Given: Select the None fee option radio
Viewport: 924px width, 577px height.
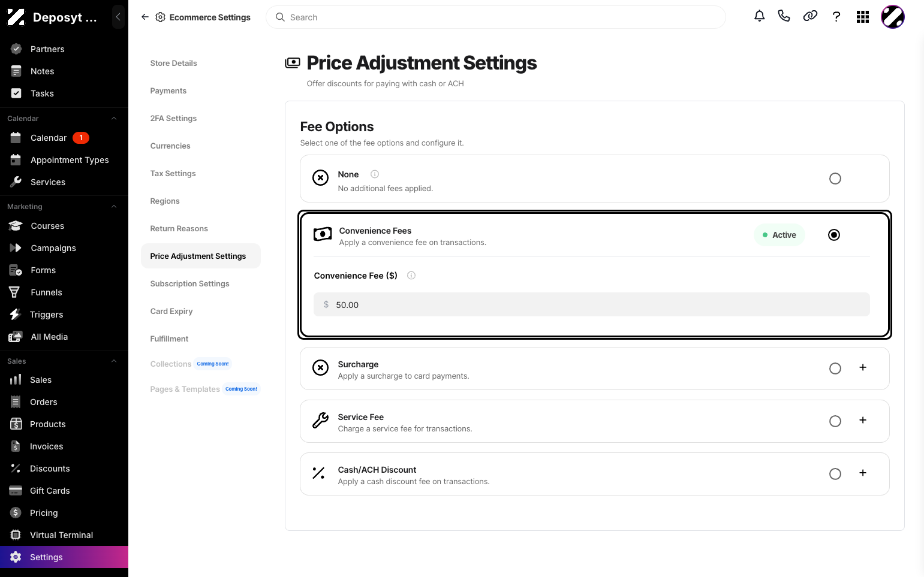Looking at the screenshot, I should (835, 179).
